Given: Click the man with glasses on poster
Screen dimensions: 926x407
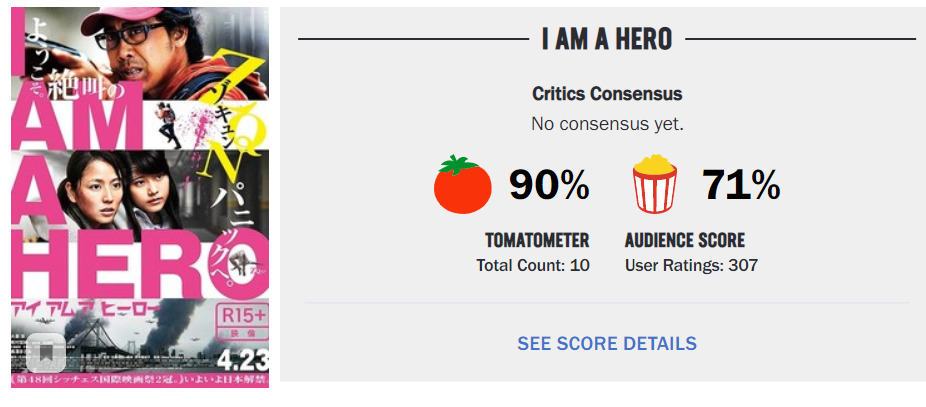Looking at the screenshot, I should 140,50.
